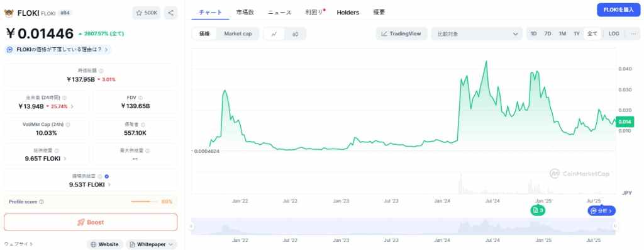Open the share icon button
Screen dimensions: 644x250
(x=171, y=13)
